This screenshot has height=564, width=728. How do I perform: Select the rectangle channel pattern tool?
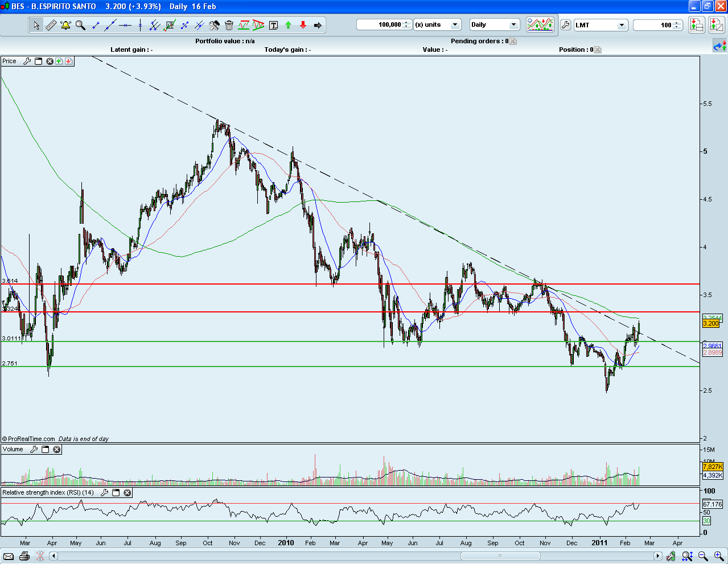pos(244,25)
